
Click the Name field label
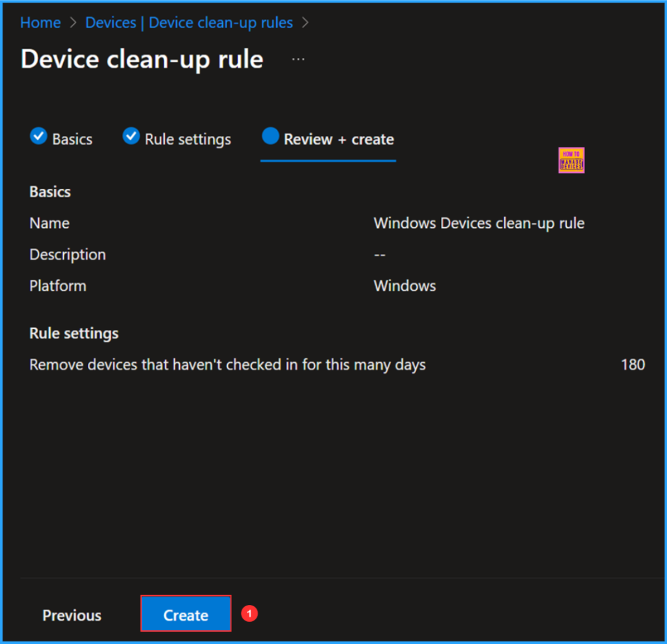click(x=50, y=223)
